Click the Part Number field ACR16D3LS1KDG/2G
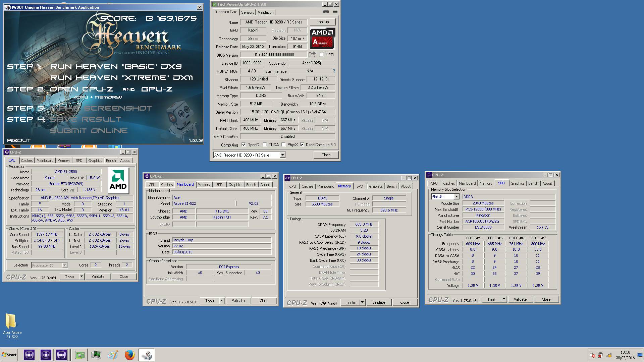This screenshot has height=362, width=644. pyautogui.click(x=483, y=221)
